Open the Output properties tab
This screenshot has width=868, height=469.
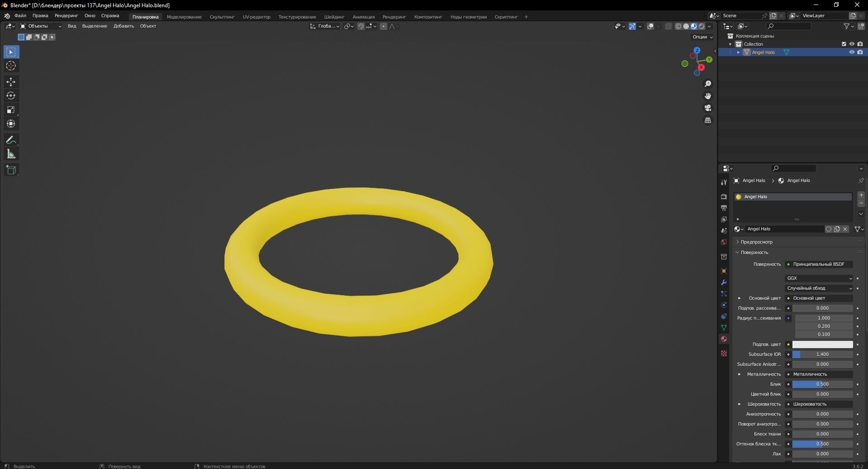(724, 208)
